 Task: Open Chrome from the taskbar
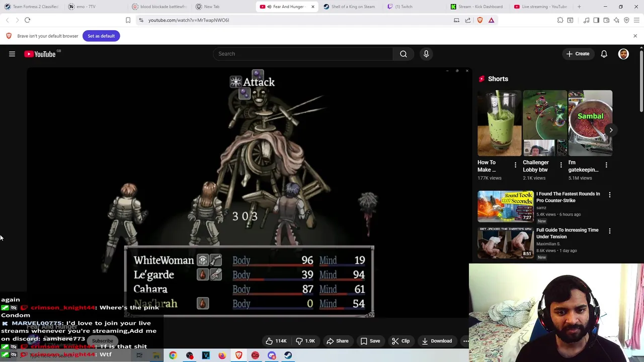173,355
